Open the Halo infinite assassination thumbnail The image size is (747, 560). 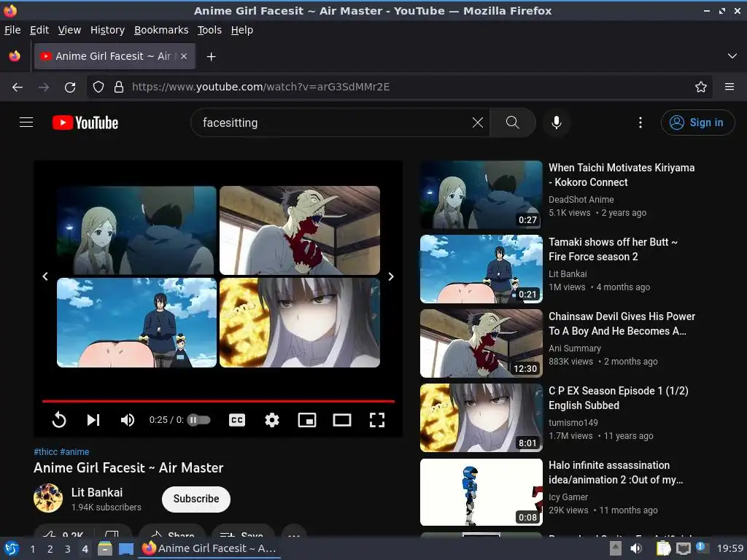(x=481, y=492)
